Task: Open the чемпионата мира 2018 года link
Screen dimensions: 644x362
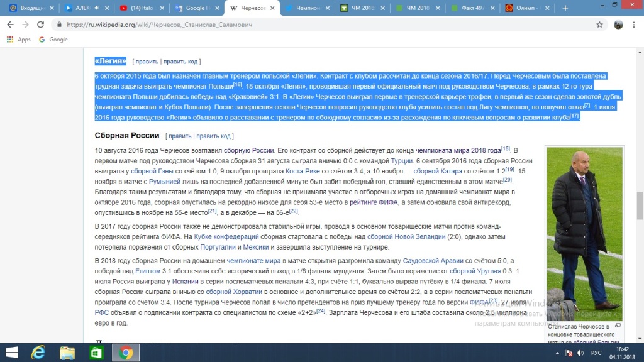Action: tap(458, 150)
